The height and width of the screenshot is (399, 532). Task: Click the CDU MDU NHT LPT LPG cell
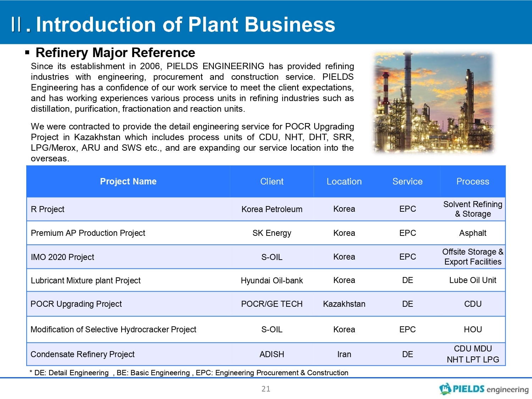pos(473,354)
